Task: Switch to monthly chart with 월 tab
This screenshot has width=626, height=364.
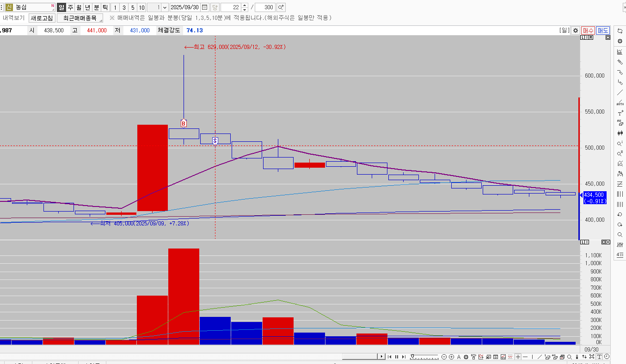Action: tap(79, 7)
